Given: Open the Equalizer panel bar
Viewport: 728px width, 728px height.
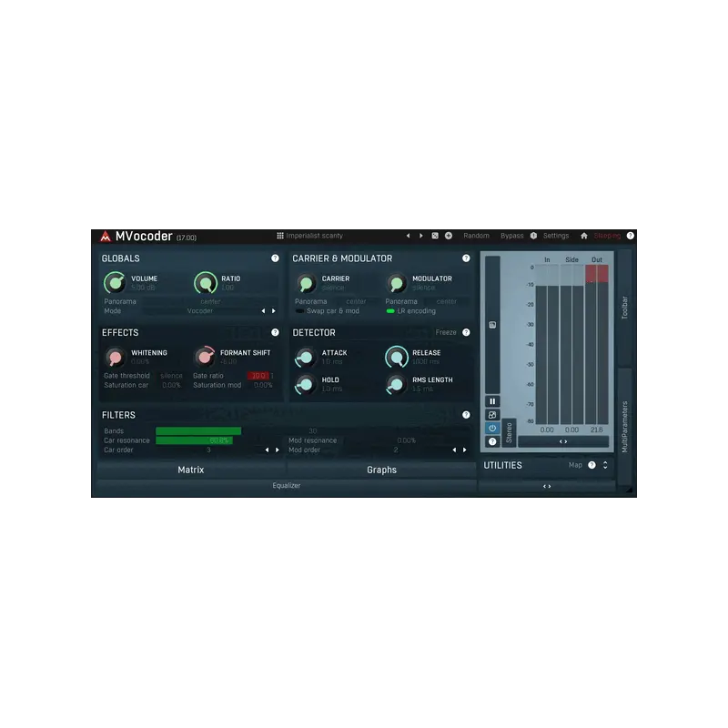Looking at the screenshot, I should click(287, 486).
